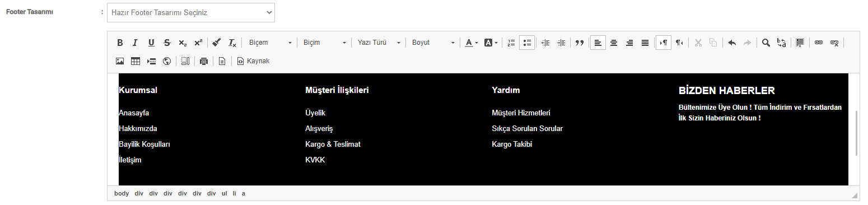Image resolution: width=868 pixels, height=205 pixels.
Task: Select li in the elements path
Action: point(235,193)
